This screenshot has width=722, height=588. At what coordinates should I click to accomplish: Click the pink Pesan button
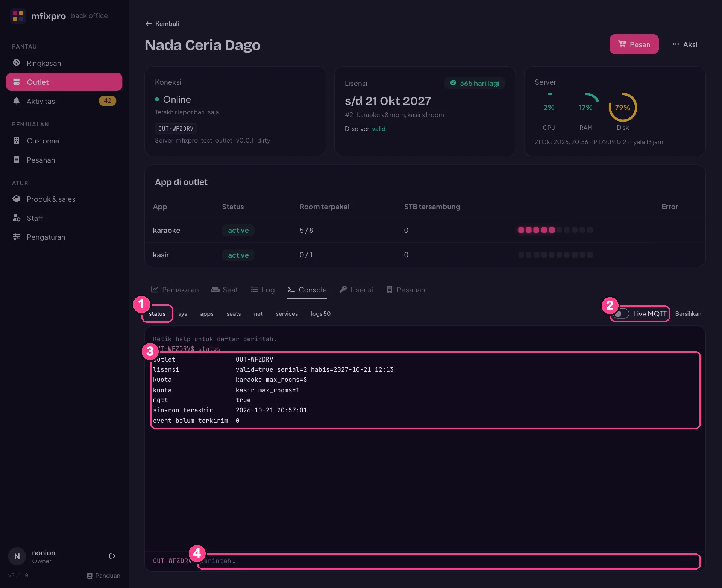coord(634,44)
